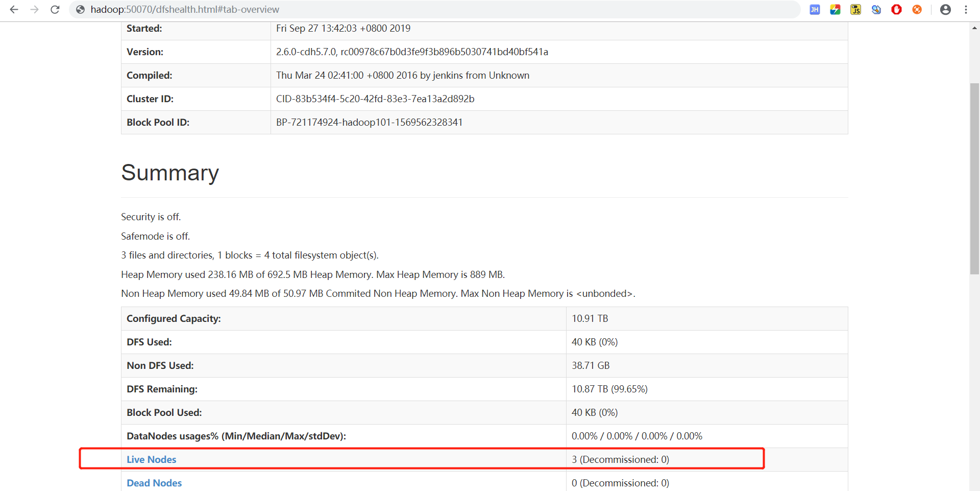Open the Live Nodes link
Image resolution: width=980 pixels, height=491 pixels.
click(x=151, y=459)
